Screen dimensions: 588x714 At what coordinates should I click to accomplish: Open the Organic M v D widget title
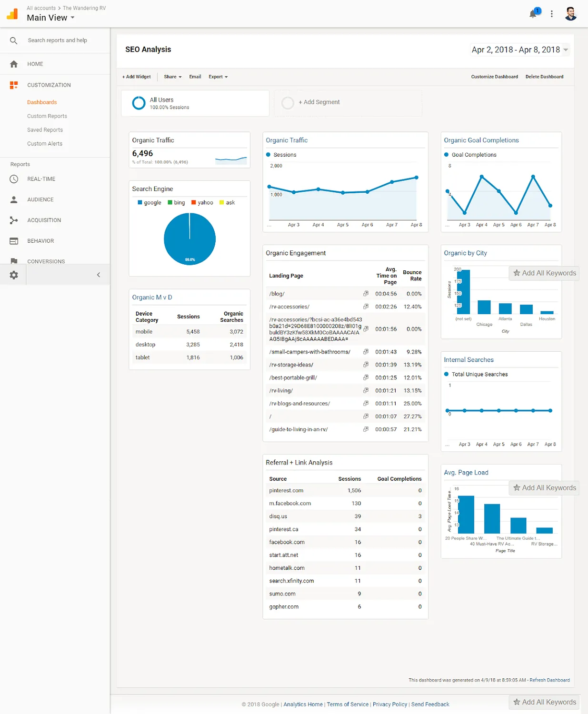[x=152, y=297]
